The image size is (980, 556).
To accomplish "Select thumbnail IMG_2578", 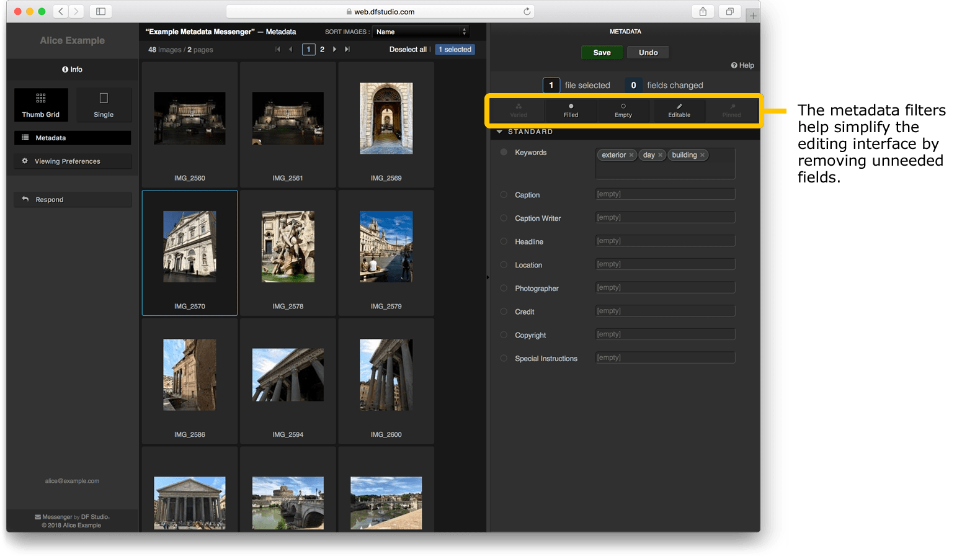I will [288, 253].
